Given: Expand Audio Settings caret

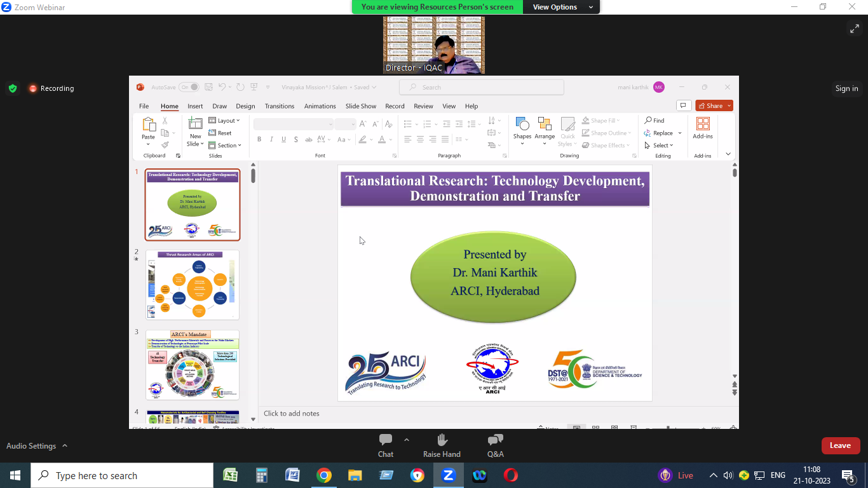Looking at the screenshot, I should [x=65, y=445].
